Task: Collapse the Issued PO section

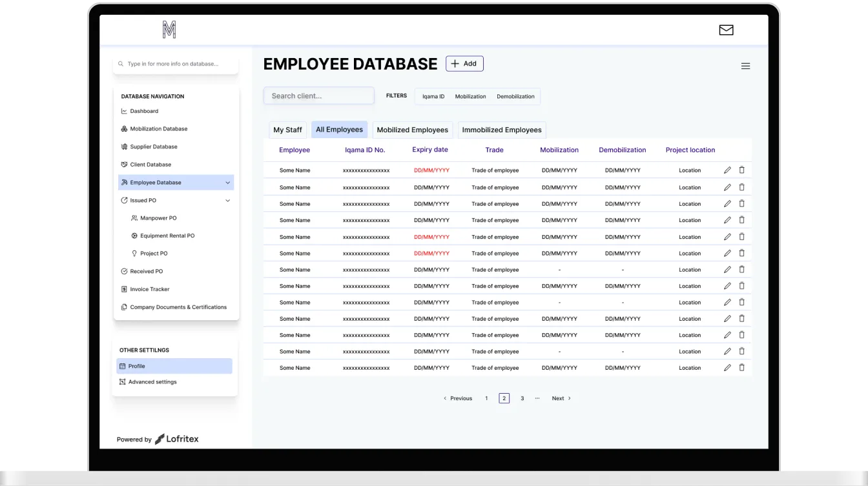Action: 227,200
